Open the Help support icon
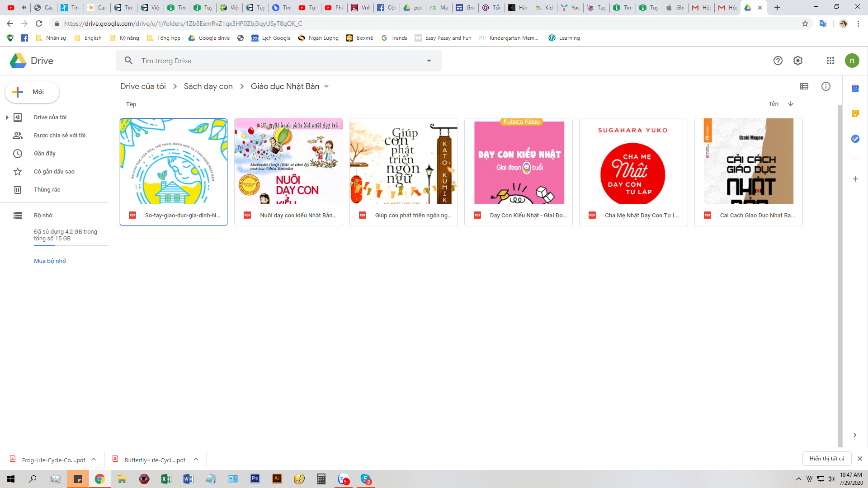The height and width of the screenshot is (488, 868). (778, 61)
